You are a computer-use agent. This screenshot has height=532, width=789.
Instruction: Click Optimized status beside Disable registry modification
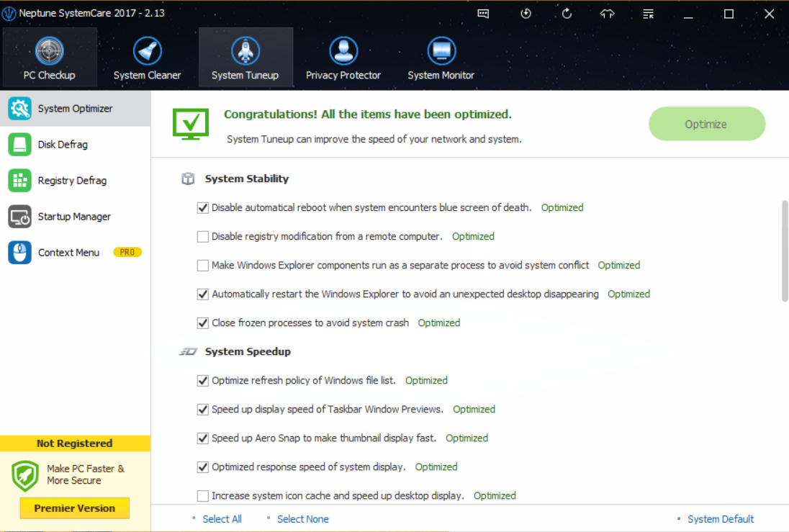(x=473, y=237)
